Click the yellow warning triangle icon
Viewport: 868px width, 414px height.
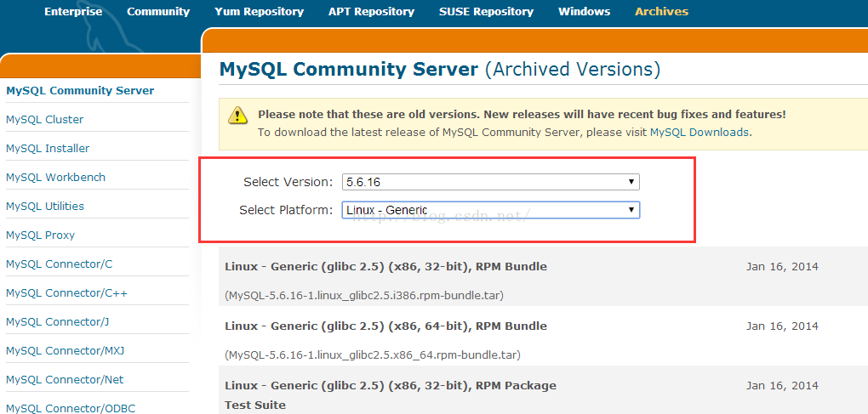coord(239,114)
